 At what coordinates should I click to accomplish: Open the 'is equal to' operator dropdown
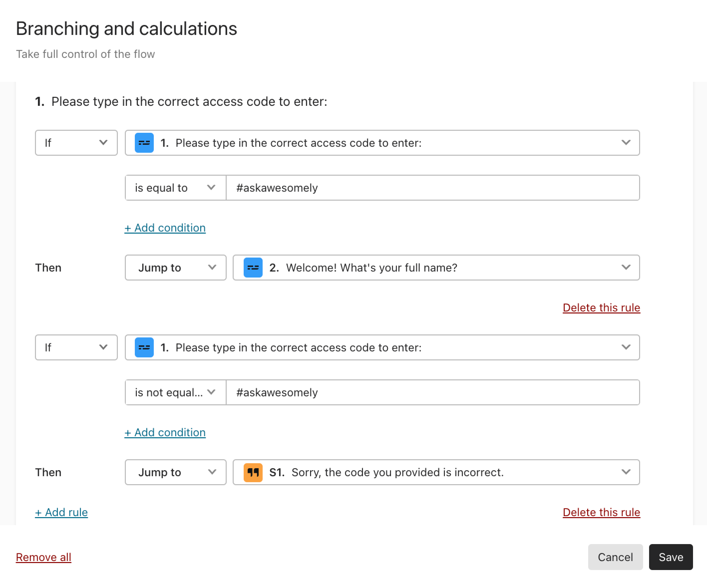[x=176, y=187]
